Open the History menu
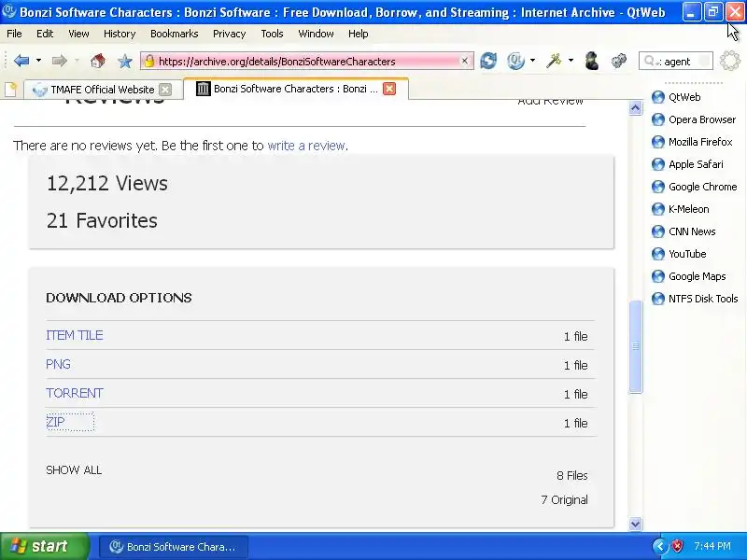Screen dimensions: 747x560 [x=120, y=34]
